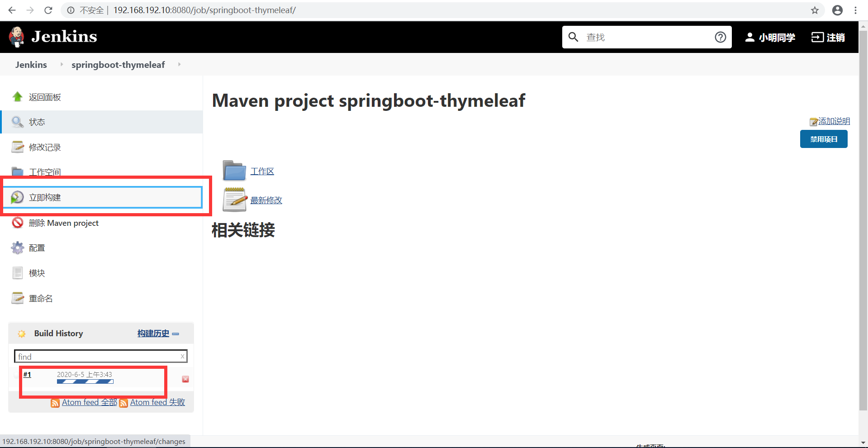Click the 状态 magnifier icon
868x448 pixels.
click(x=17, y=122)
